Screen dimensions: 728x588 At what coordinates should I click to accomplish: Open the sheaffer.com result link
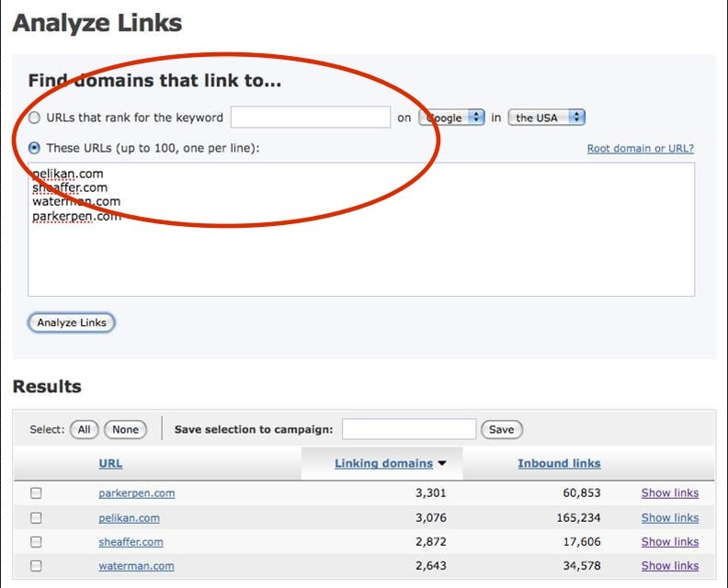(x=131, y=542)
